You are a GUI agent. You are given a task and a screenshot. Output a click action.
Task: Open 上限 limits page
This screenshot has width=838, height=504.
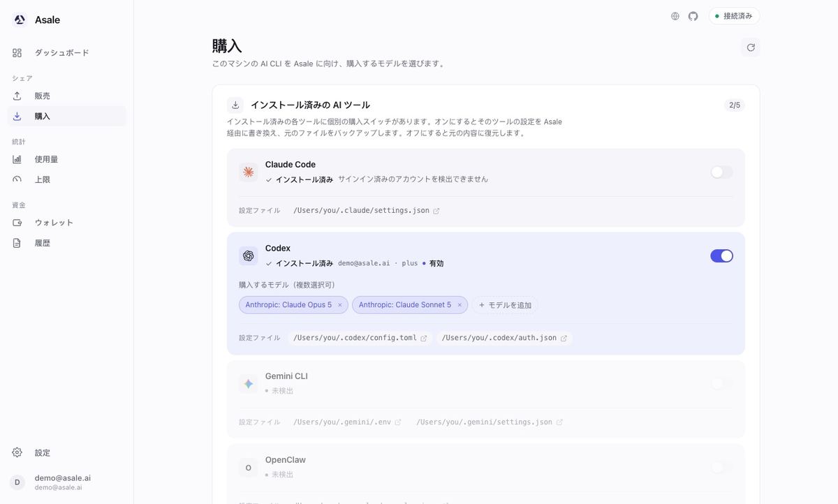pyautogui.click(x=67, y=180)
